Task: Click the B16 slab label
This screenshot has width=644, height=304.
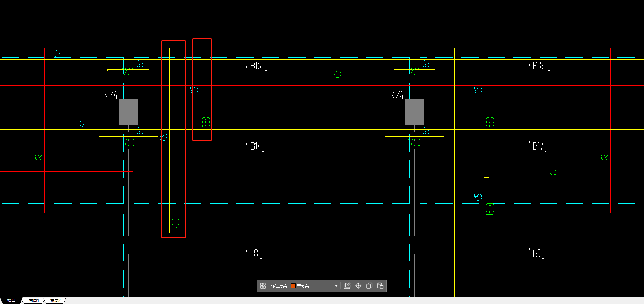Action: point(256,66)
